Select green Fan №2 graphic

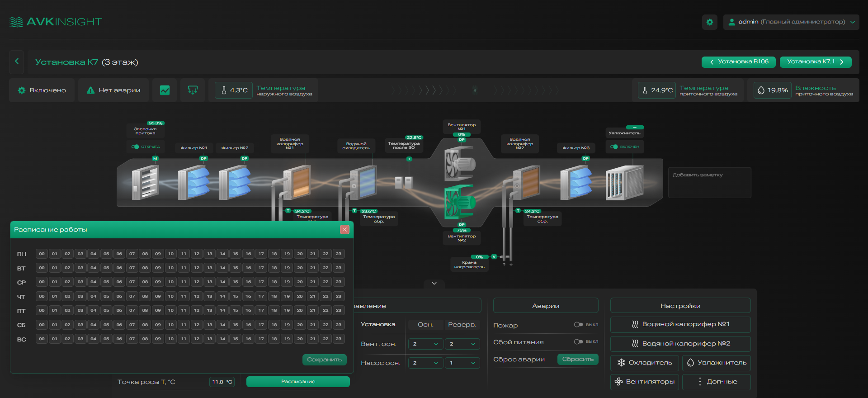point(460,202)
